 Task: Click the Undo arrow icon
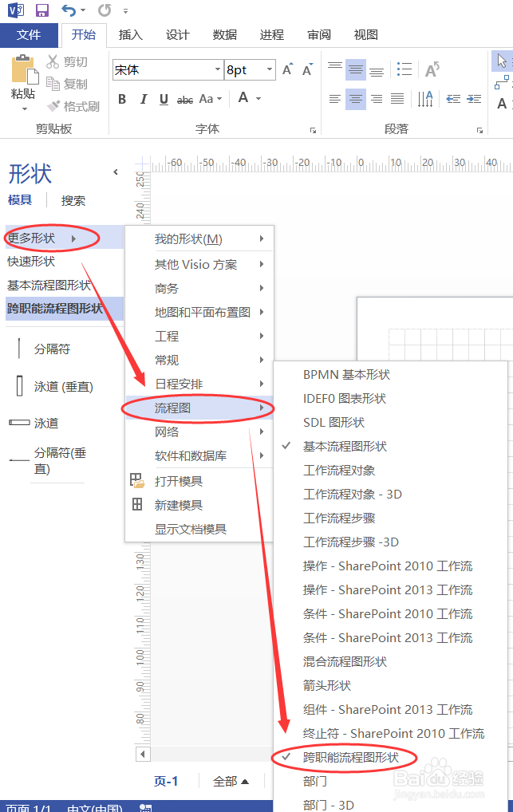click(69, 10)
